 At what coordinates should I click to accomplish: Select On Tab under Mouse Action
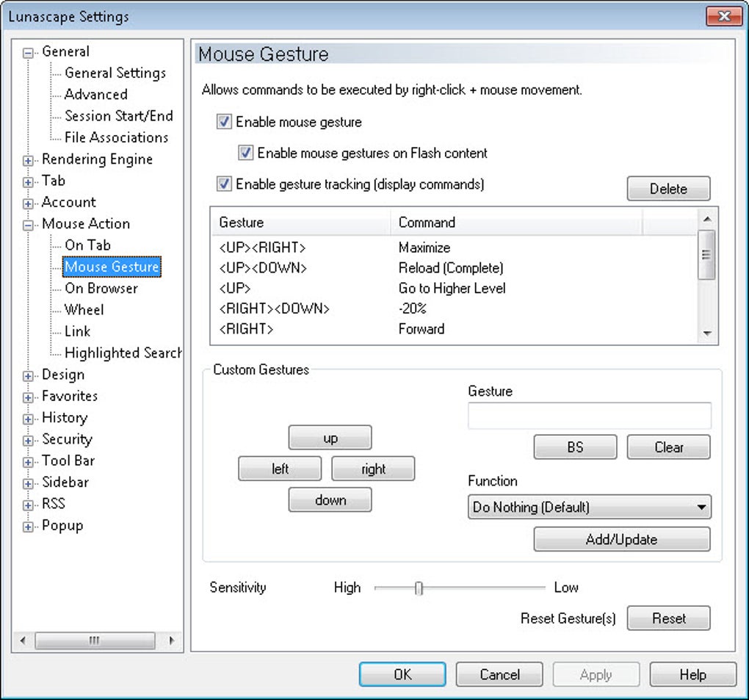(88, 245)
